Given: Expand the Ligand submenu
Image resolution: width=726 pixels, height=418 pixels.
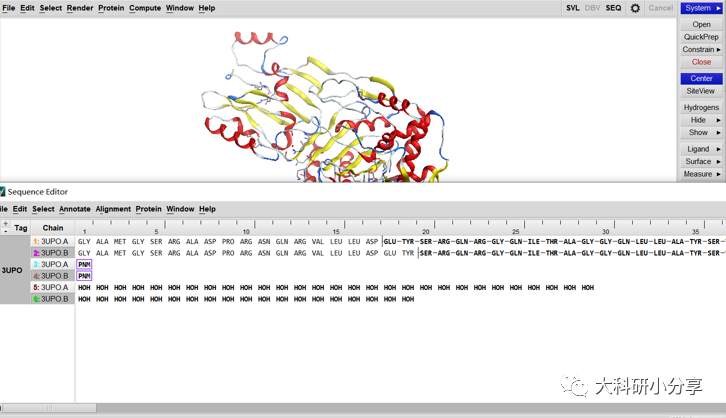Looking at the screenshot, I should (x=701, y=149).
